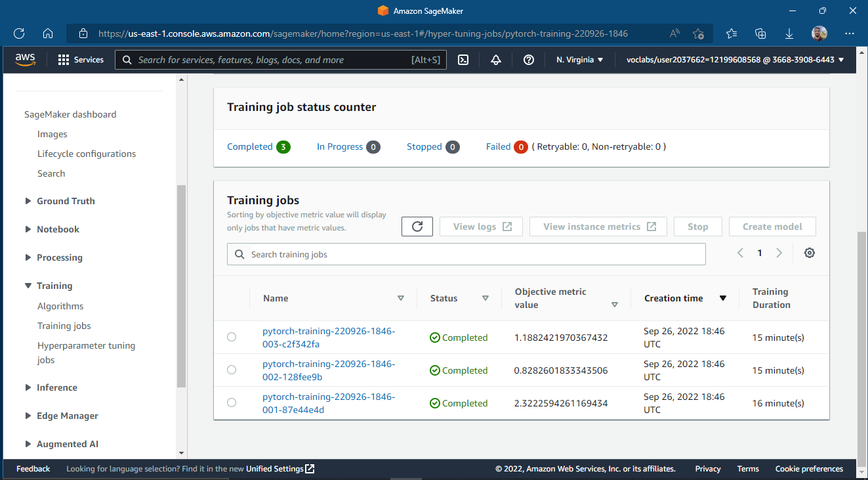The height and width of the screenshot is (480, 868).
Task: Expand the Ground Truth section
Action: [28, 201]
